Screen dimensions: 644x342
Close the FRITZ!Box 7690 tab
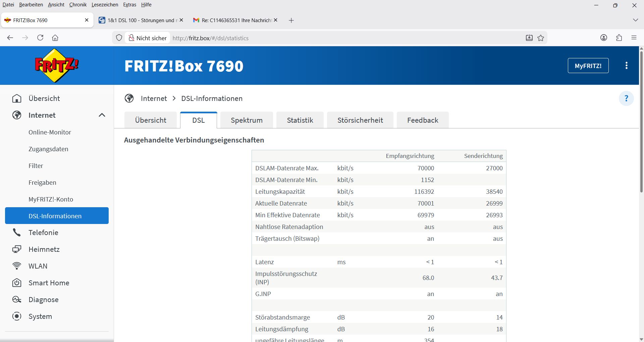point(87,20)
